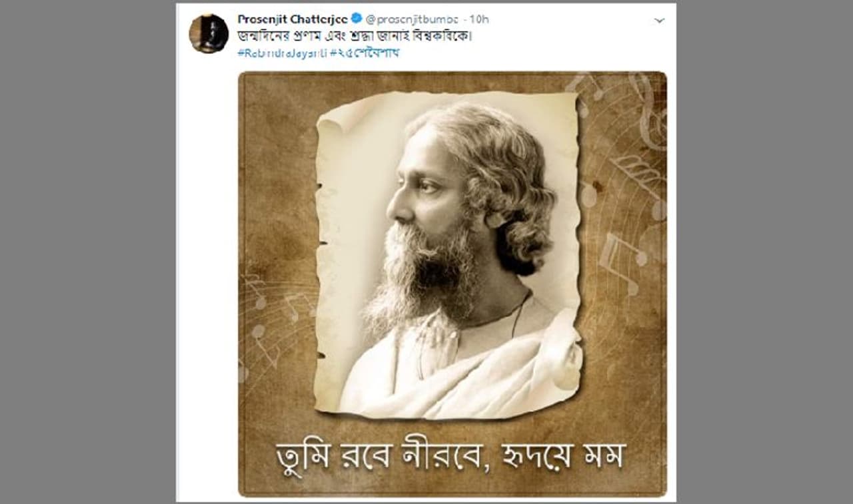The width and height of the screenshot is (853, 504).
Task: Click the long beard in the portrait
Action: [420, 280]
